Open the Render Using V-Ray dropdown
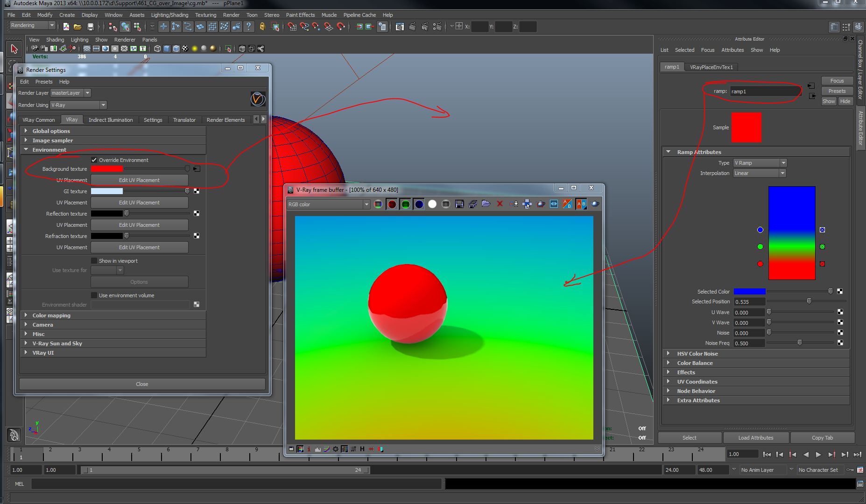The image size is (866, 504). [78, 105]
